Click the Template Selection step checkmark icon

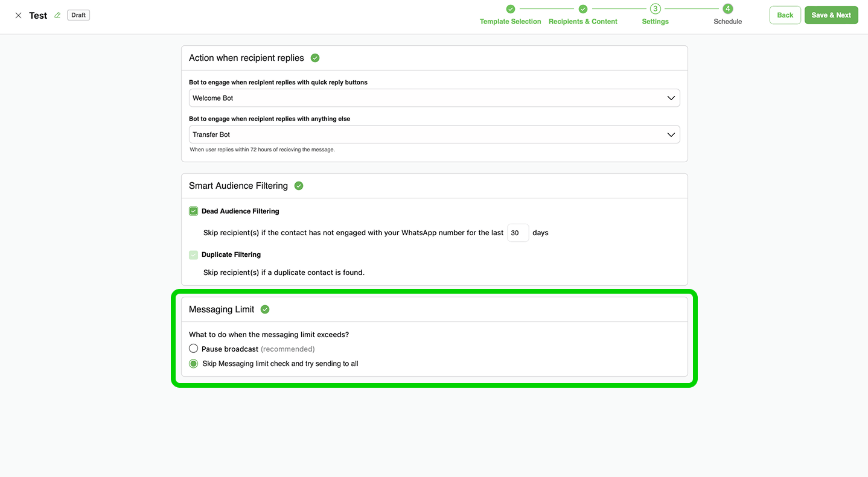tap(510, 9)
